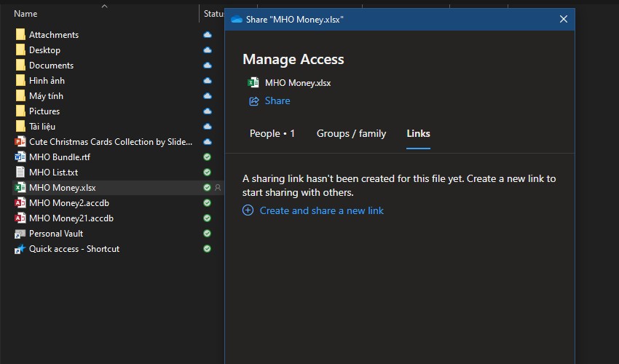
Task: Sort files by the Name column header
Action: (25, 14)
